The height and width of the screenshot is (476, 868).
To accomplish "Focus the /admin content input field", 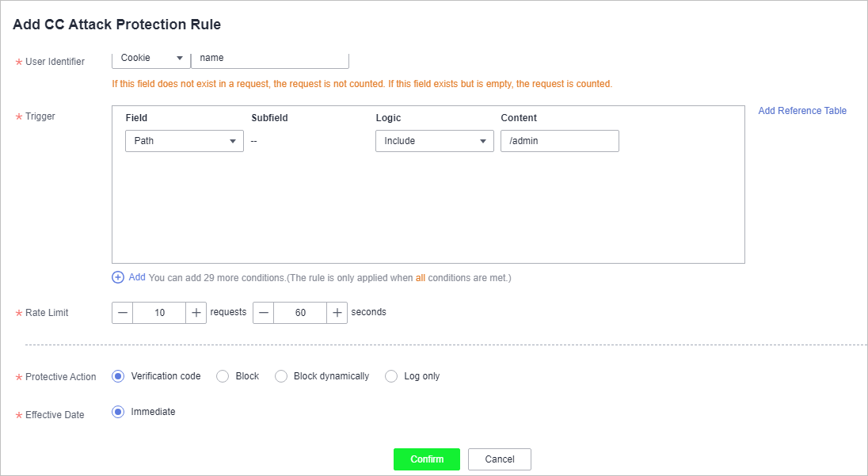I will [x=560, y=141].
